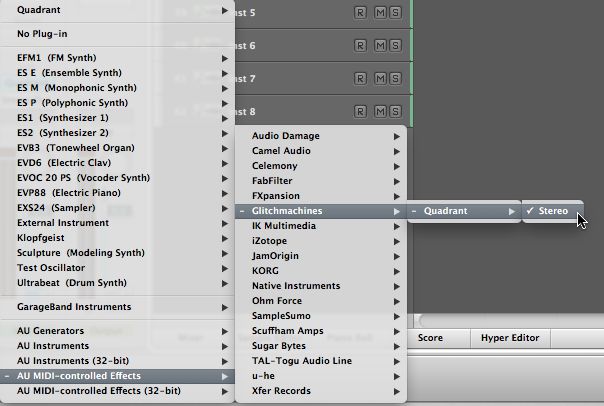The width and height of the screenshot is (604, 406).
Task: Open GarageBand Instruments submenu
Action: (117, 307)
